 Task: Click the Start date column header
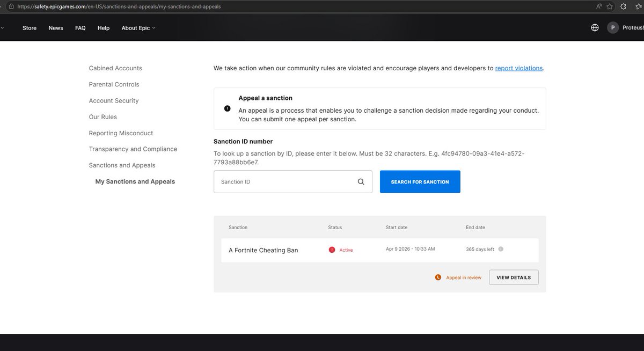click(x=397, y=228)
